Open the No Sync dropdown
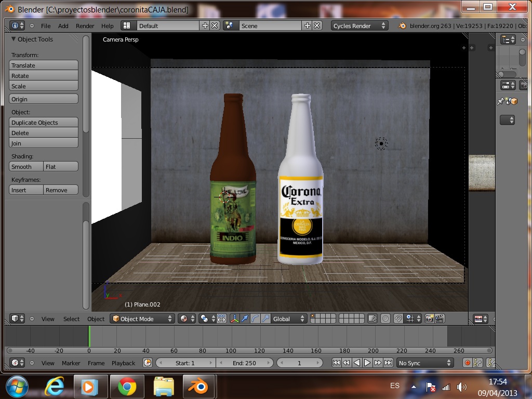532x399 pixels. (425, 363)
